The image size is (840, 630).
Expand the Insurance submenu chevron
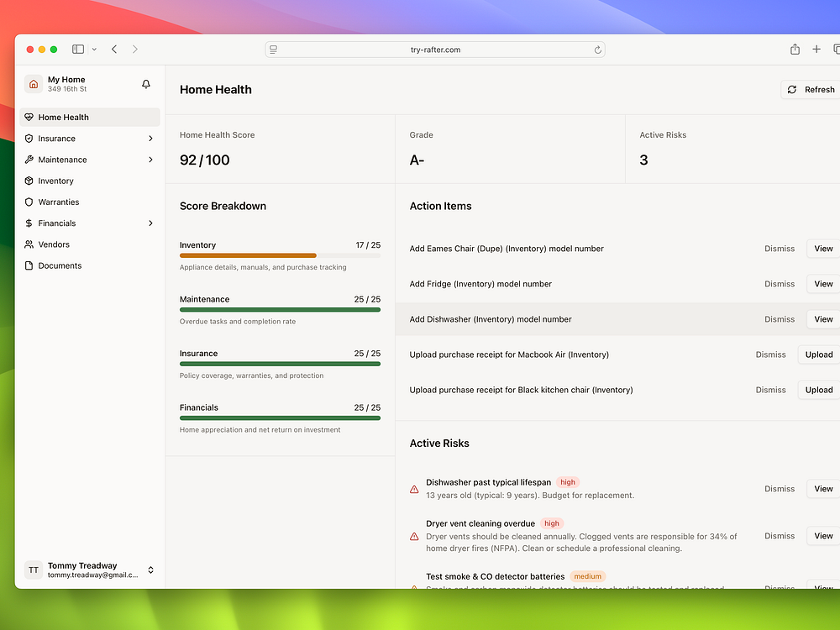click(150, 139)
